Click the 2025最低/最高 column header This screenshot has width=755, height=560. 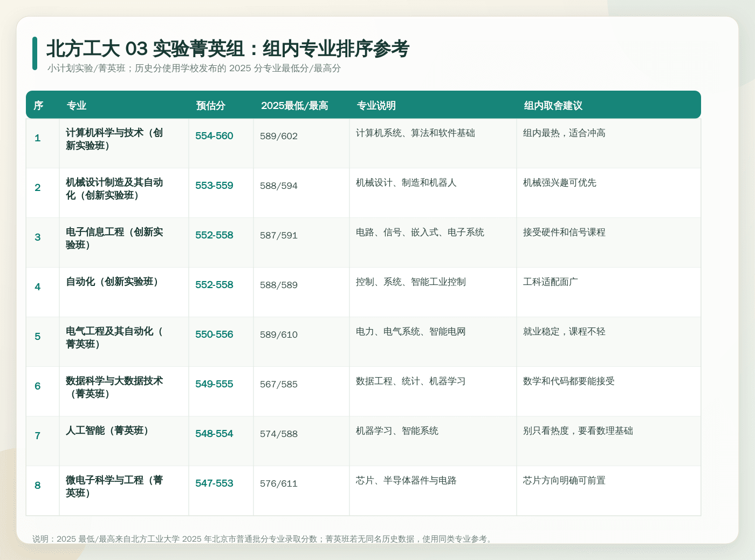click(294, 106)
